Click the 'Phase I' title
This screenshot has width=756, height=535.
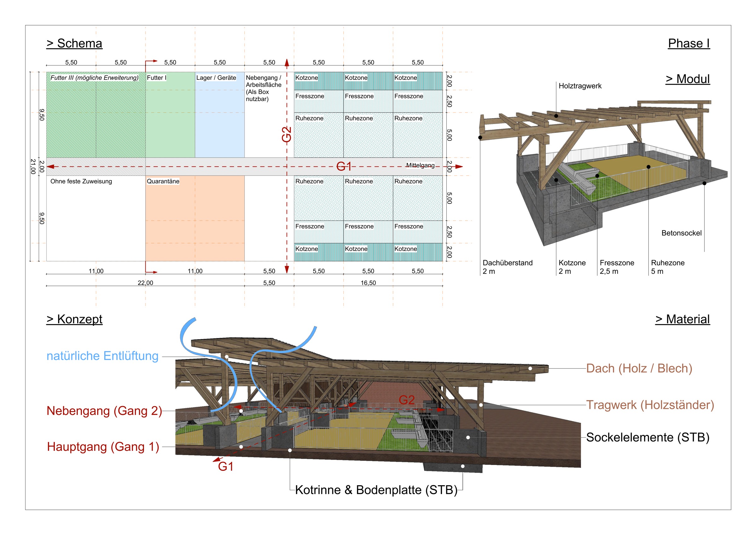point(689,44)
